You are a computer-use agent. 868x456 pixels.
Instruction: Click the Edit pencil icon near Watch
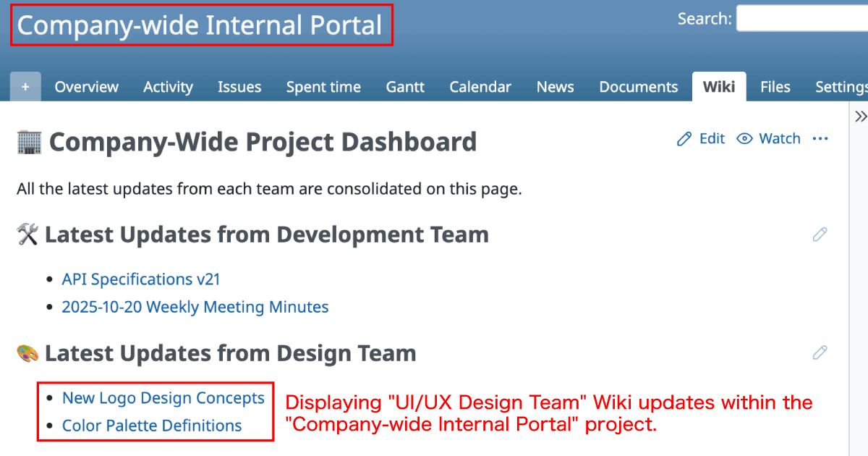684,138
